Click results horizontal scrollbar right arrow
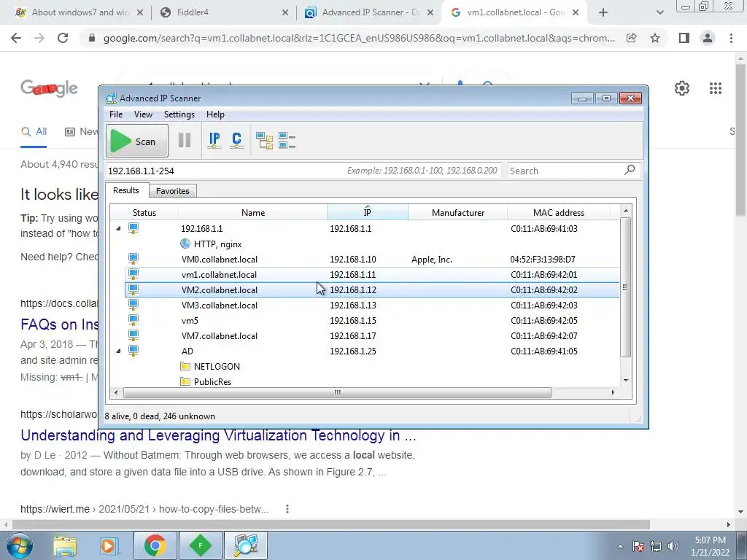Screen dimensions: 747x560 click(x=613, y=392)
